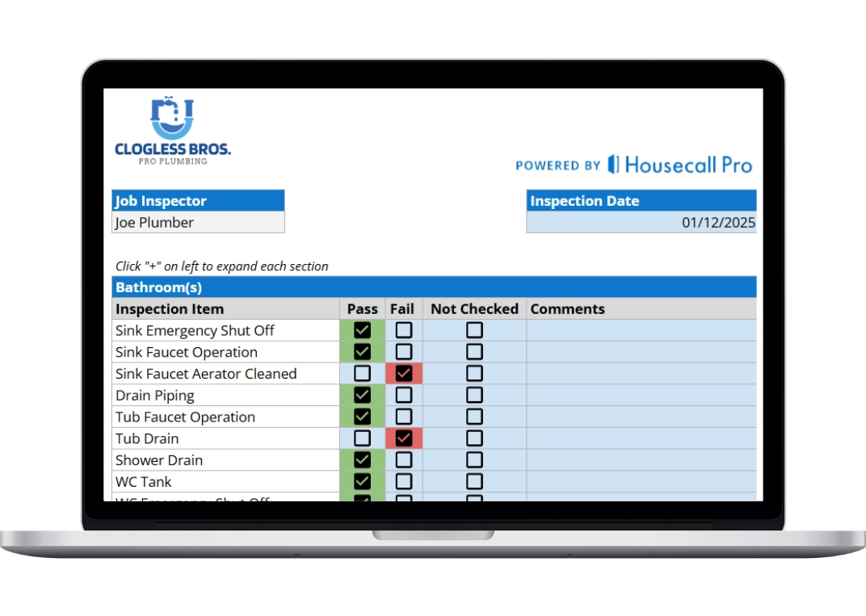Check Not Checked for Shower Drain
Viewport: 866px width, 616px height.
(x=474, y=460)
